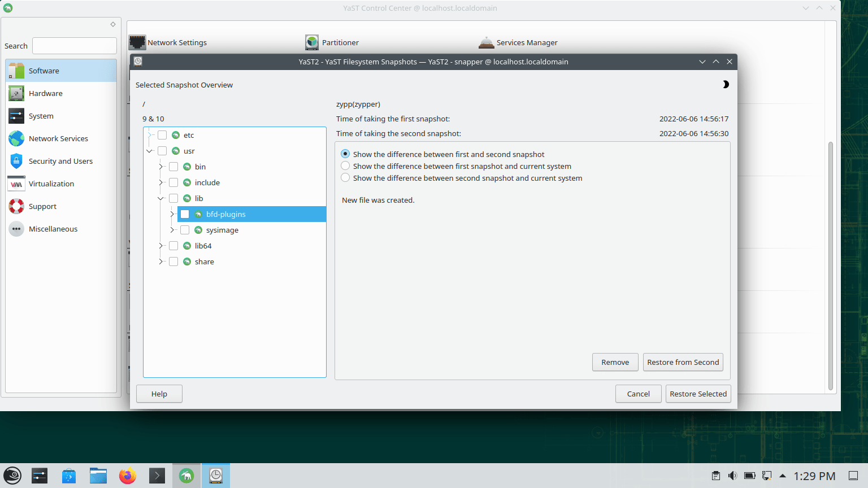The width and height of the screenshot is (868, 488).
Task: Open the Services Manager module icon
Action: [486, 42]
